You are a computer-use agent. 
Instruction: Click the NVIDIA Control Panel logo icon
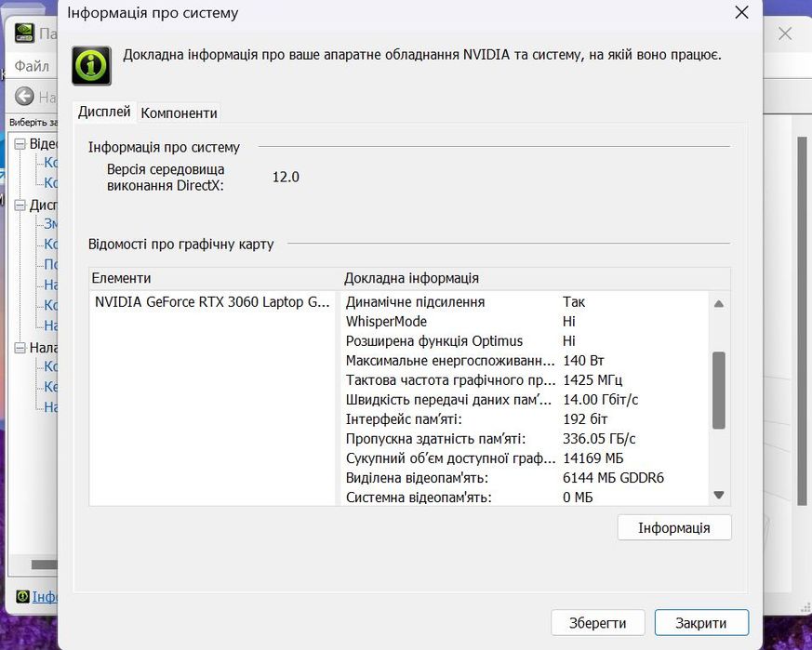pyautogui.click(x=24, y=33)
